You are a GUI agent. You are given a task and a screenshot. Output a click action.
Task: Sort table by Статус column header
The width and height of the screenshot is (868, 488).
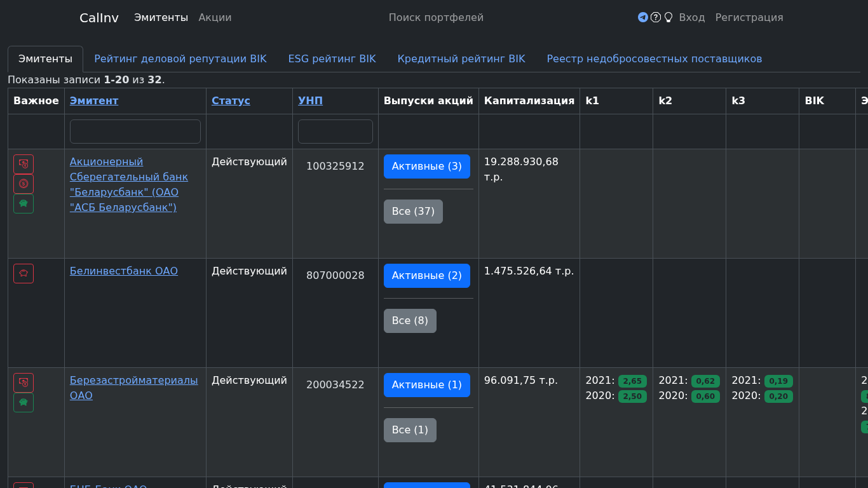tap(231, 100)
